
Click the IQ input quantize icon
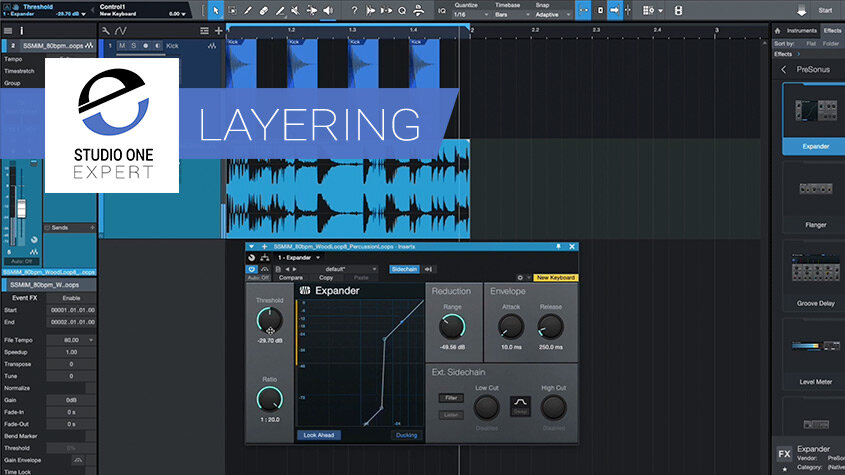[442, 10]
